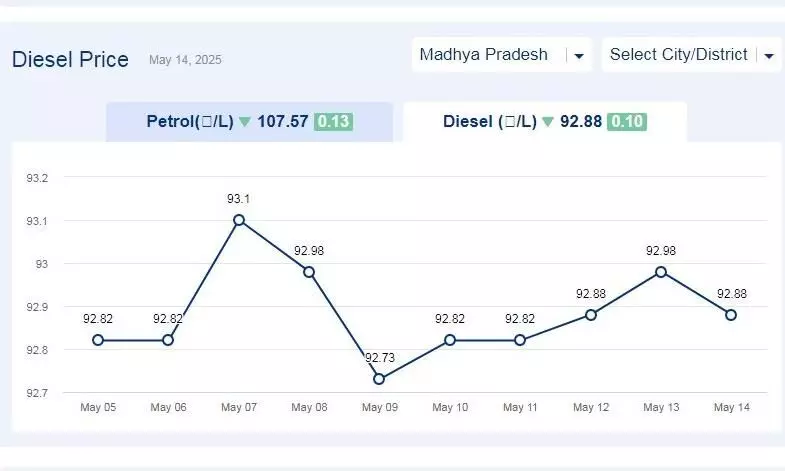This screenshot has height=471, width=785.
Task: Click the 93.1 value label
Action: pos(238,199)
